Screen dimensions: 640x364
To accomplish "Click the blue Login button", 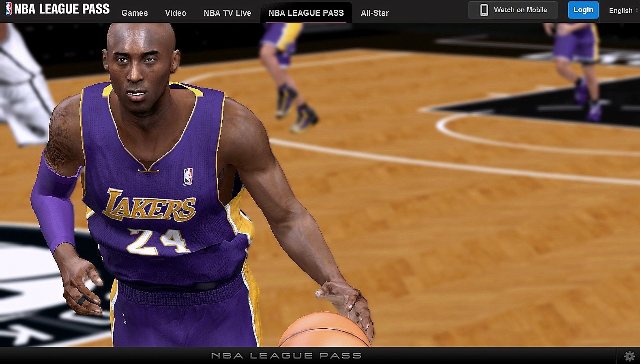I will [x=583, y=10].
